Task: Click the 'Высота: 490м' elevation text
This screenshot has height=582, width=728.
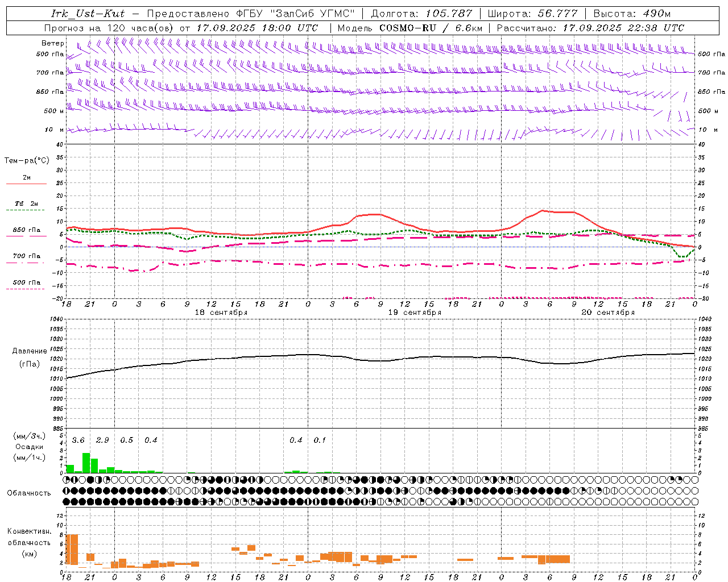Action: [632, 14]
